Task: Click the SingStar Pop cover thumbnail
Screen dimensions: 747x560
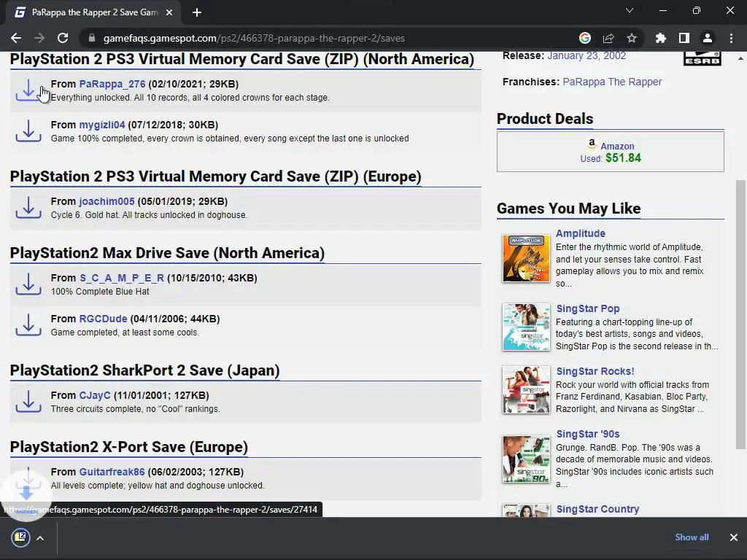Action: pos(526,327)
